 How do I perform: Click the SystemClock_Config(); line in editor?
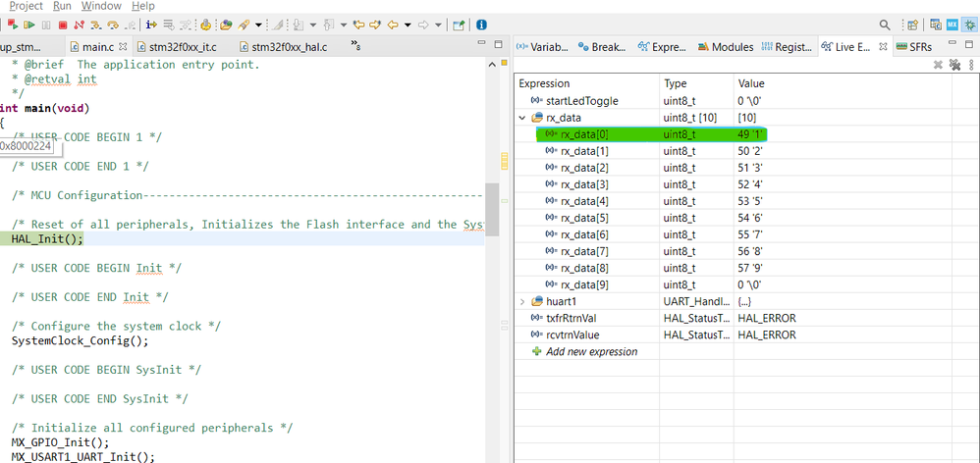click(80, 341)
